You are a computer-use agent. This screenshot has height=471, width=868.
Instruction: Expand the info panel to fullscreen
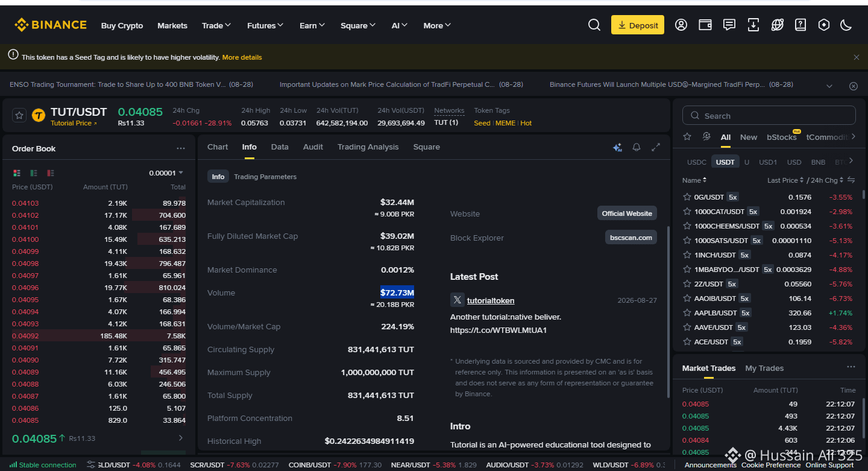click(656, 147)
